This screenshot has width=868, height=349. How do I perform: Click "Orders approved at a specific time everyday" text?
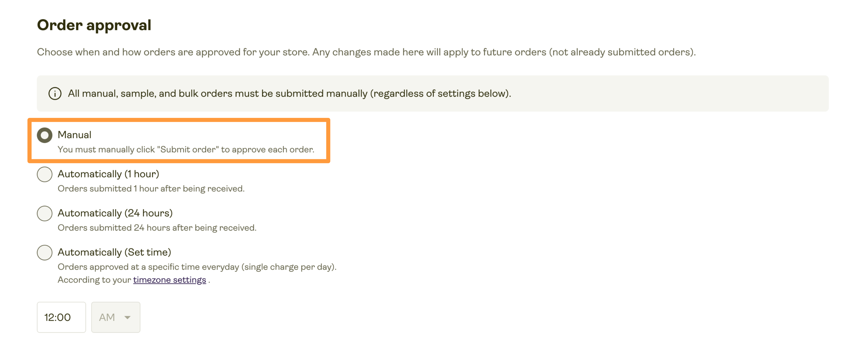pyautogui.click(x=197, y=267)
